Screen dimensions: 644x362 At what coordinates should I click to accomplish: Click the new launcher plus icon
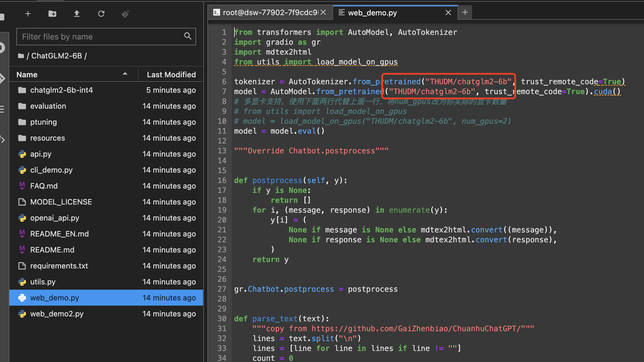pos(28,14)
